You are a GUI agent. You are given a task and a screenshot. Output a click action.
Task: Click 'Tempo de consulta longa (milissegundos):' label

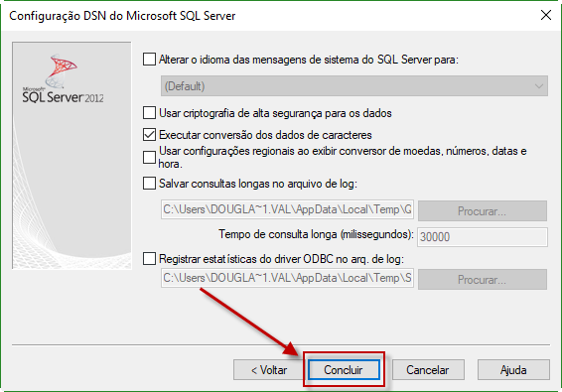click(x=316, y=234)
